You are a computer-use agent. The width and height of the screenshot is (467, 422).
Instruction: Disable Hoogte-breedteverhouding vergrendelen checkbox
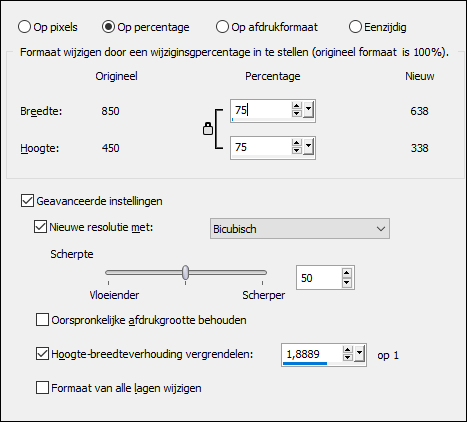click(x=42, y=354)
